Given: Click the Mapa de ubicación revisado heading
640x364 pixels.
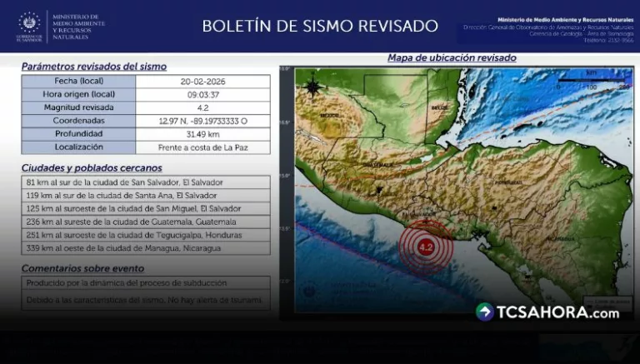Looking at the screenshot, I should click(452, 58).
